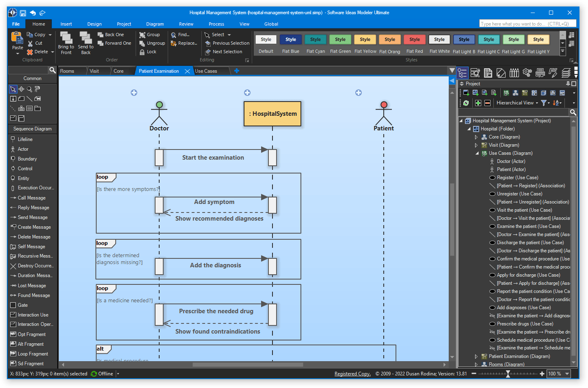Screen dimensions: 588x388
Task: Open the Diagram menu
Action: (155, 24)
